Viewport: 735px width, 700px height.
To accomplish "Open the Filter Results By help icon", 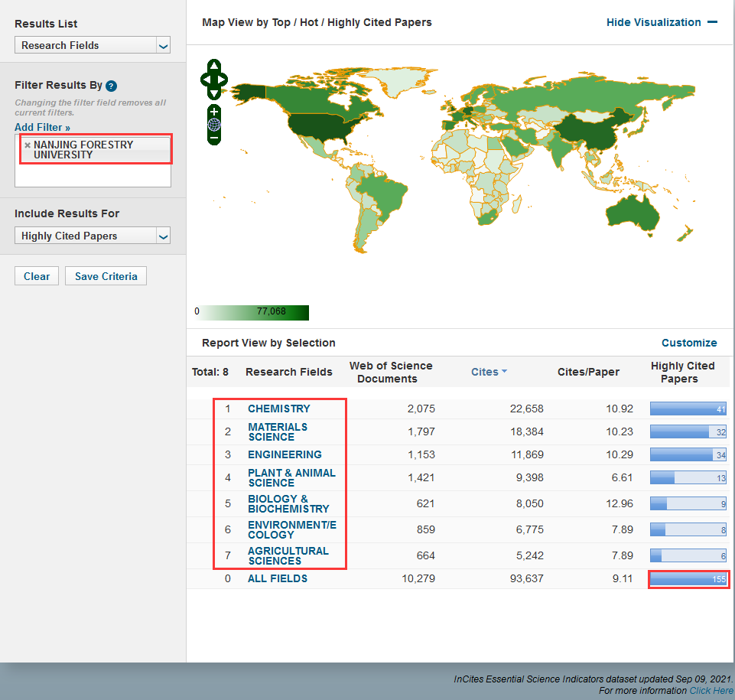I will point(111,86).
